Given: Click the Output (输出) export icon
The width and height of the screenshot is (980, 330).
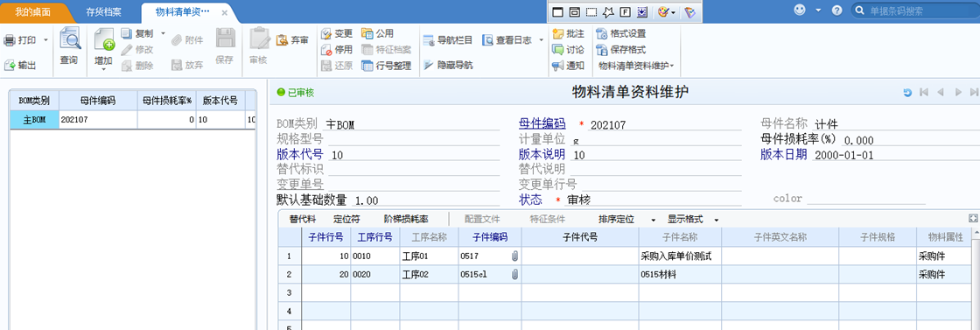Looking at the screenshot, I should coord(10,65).
